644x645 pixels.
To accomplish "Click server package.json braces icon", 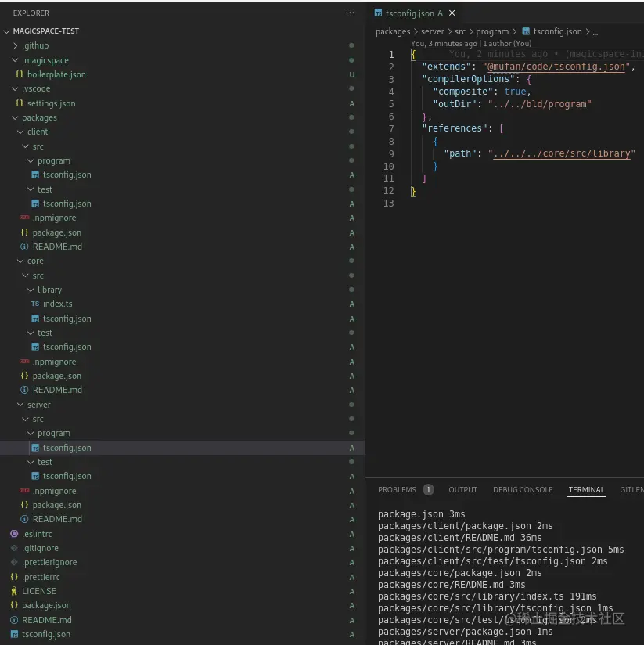I will [25, 505].
